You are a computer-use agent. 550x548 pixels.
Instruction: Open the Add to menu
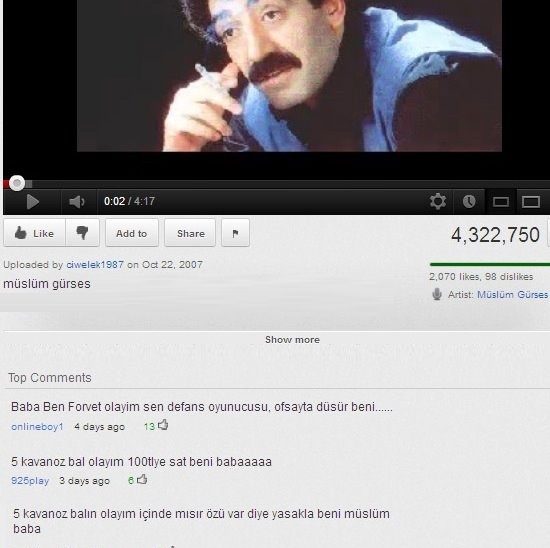pos(132,233)
